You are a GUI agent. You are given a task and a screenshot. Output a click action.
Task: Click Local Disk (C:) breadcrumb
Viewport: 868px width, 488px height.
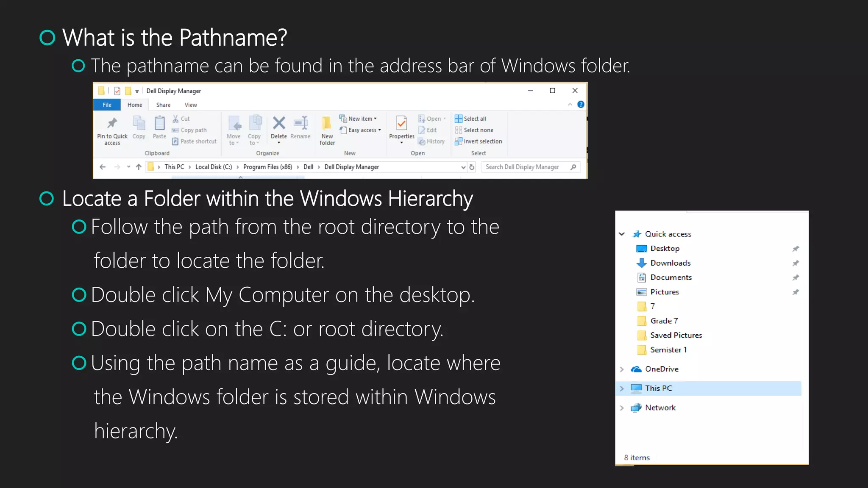pos(214,167)
